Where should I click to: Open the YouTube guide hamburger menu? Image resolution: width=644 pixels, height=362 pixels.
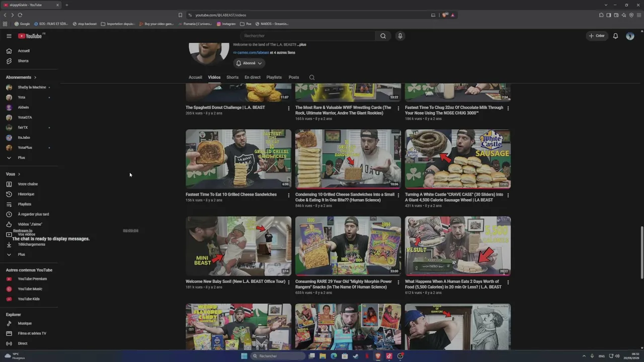tap(9, 36)
